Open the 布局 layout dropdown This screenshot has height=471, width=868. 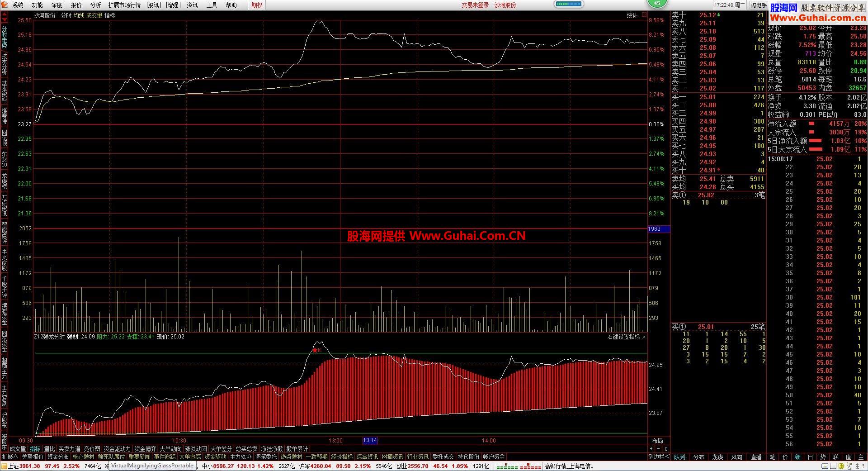tap(657, 441)
